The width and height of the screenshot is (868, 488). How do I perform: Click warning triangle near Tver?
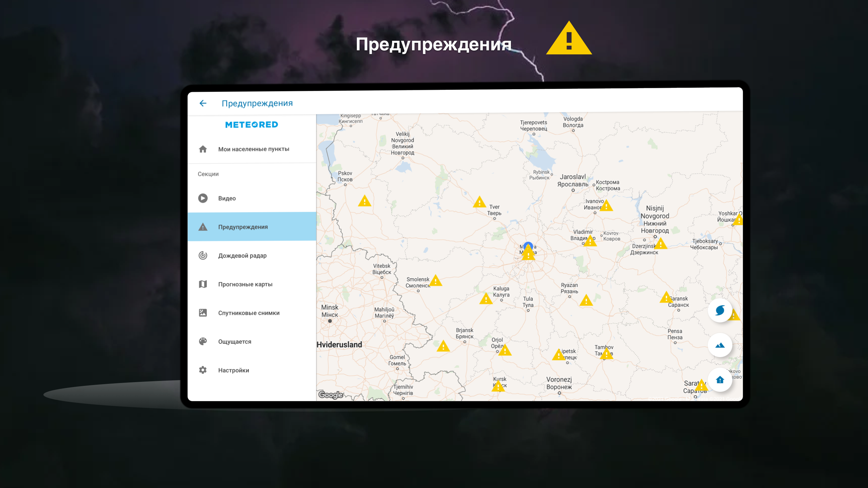click(x=479, y=202)
